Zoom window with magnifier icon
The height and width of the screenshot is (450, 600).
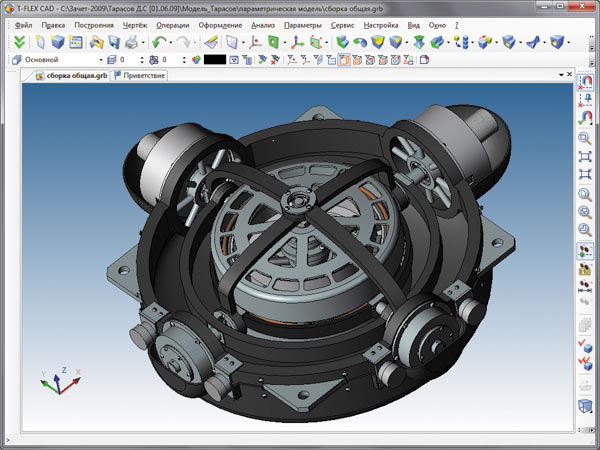(584, 138)
